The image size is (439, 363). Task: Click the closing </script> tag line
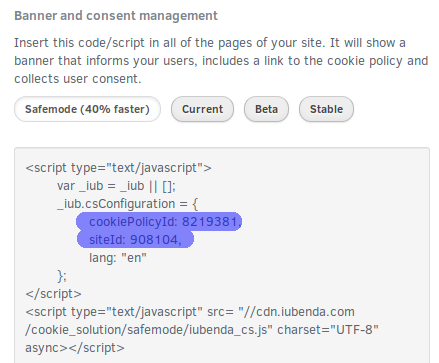tap(53, 294)
